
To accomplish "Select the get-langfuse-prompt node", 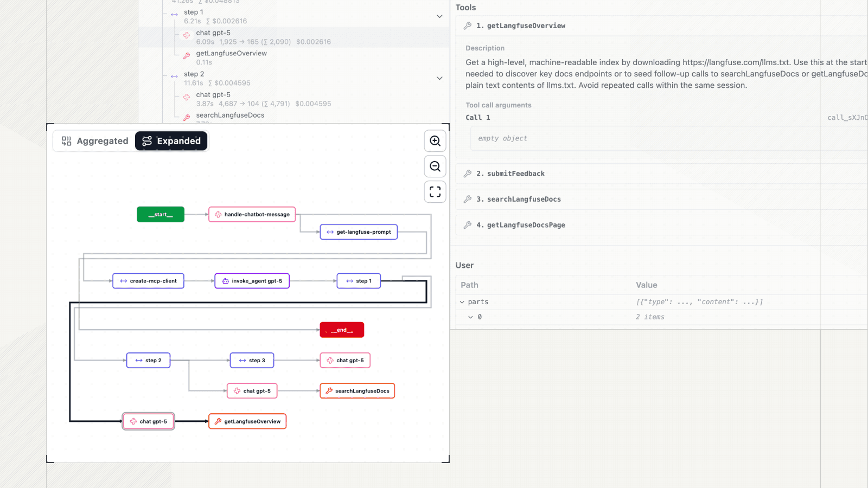I will (x=359, y=232).
